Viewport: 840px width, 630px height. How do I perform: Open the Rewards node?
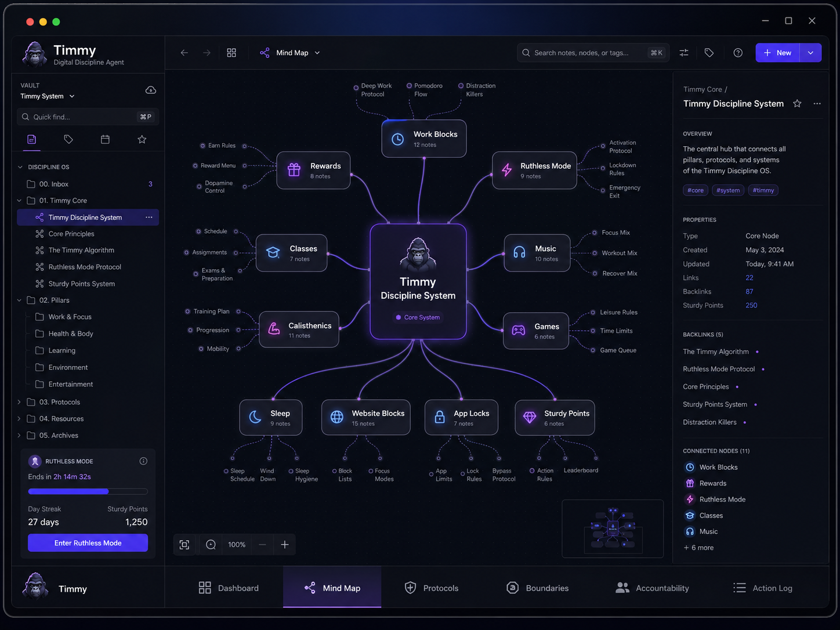pos(313,171)
